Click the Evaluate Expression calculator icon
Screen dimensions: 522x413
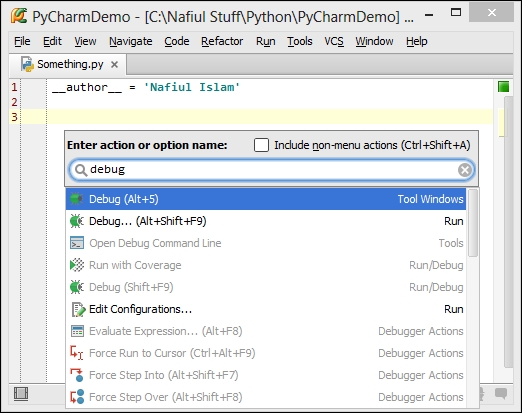click(x=77, y=331)
